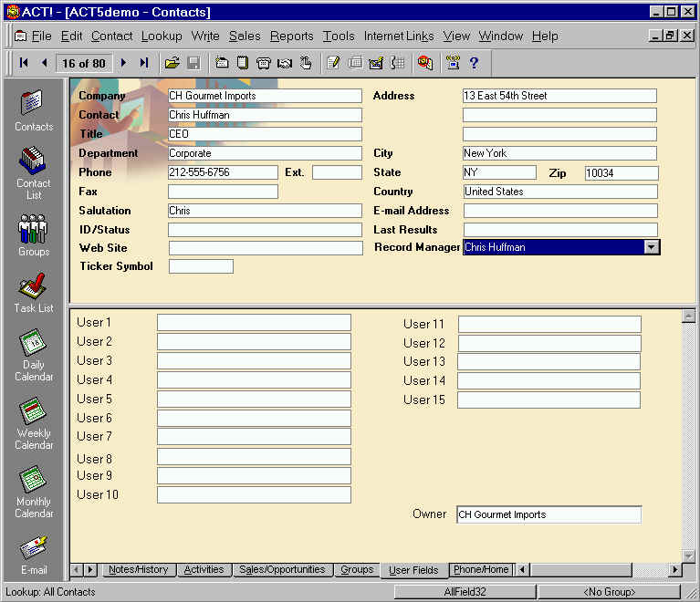
Task: Open the Lookup menu
Action: (x=162, y=36)
